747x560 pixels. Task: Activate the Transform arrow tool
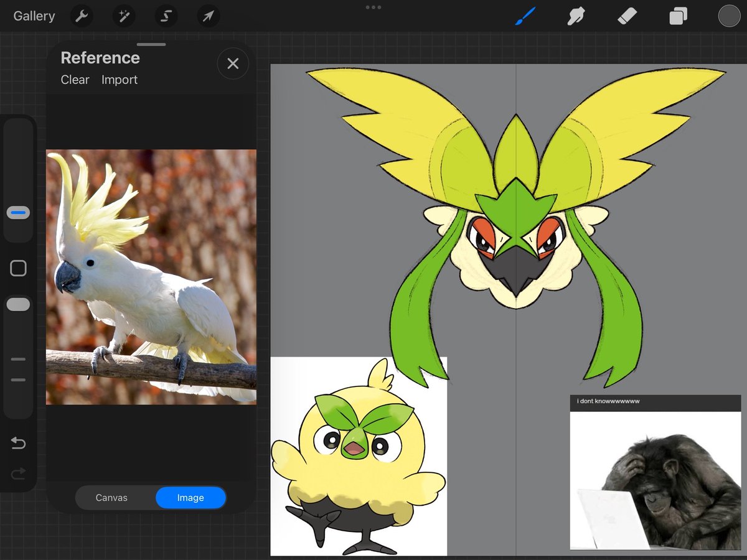[x=208, y=16]
